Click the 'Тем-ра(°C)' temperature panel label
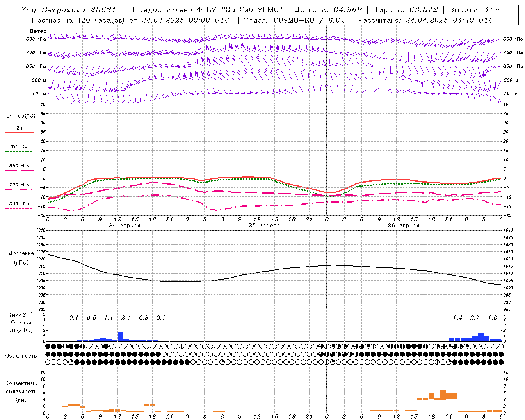Viewport: 525px width, 420px height. [19, 116]
